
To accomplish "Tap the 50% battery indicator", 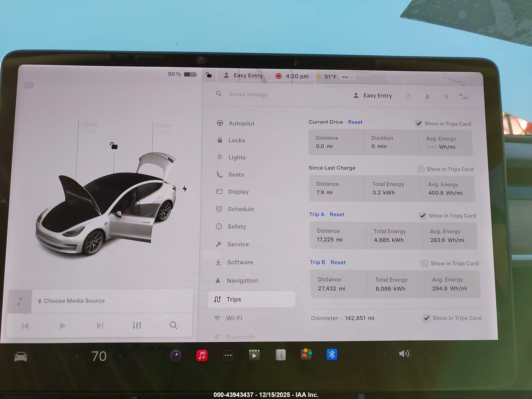I will pyautogui.click(x=183, y=74).
